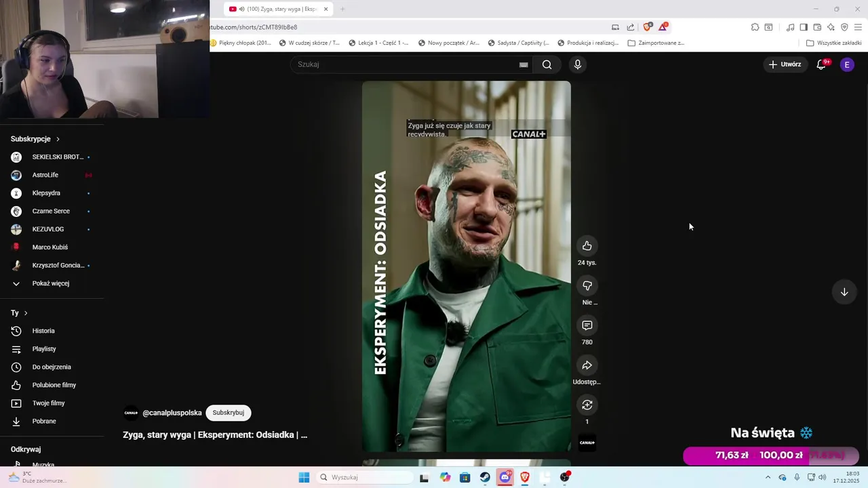Open bookmark Nowy początek
868x488 pixels.
pos(448,43)
